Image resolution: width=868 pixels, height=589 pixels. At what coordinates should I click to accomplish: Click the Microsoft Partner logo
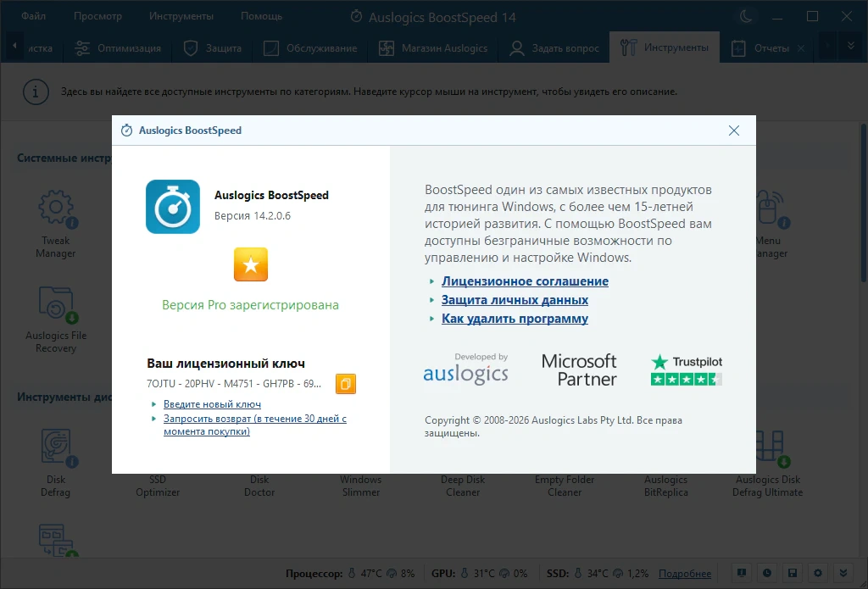[580, 370]
